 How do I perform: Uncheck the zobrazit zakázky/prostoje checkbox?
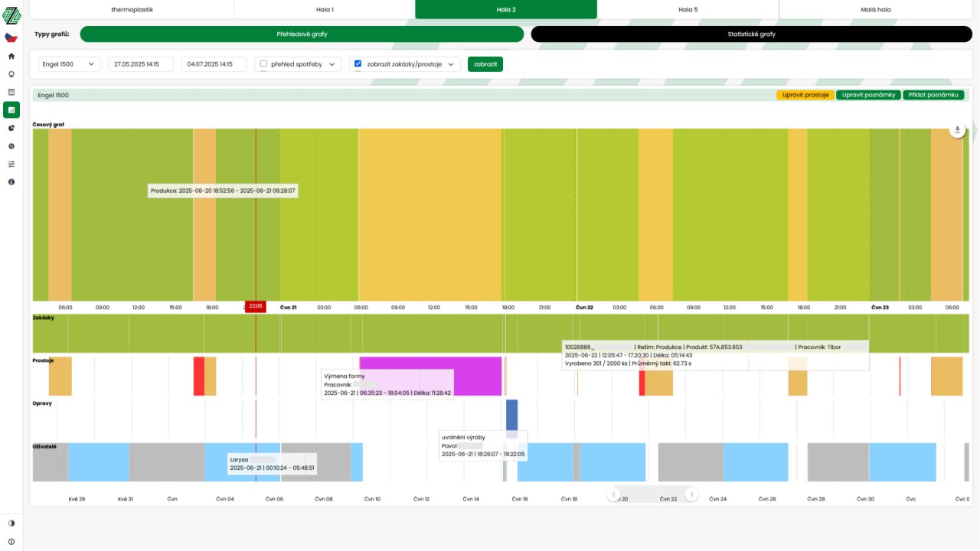(x=358, y=64)
